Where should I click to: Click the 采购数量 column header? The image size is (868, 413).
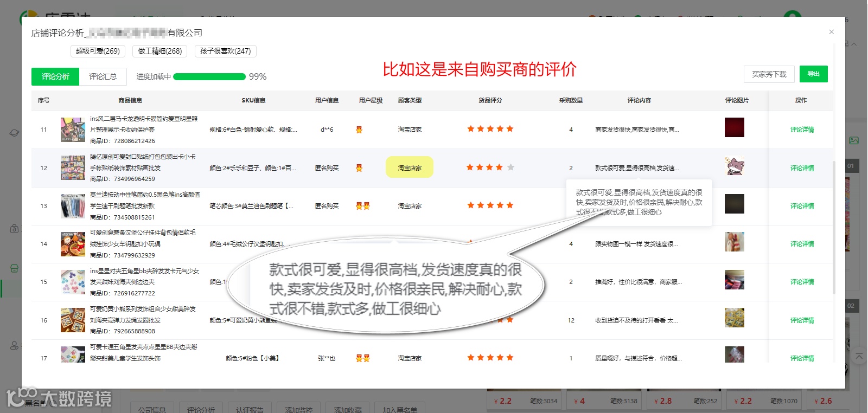[x=571, y=100]
